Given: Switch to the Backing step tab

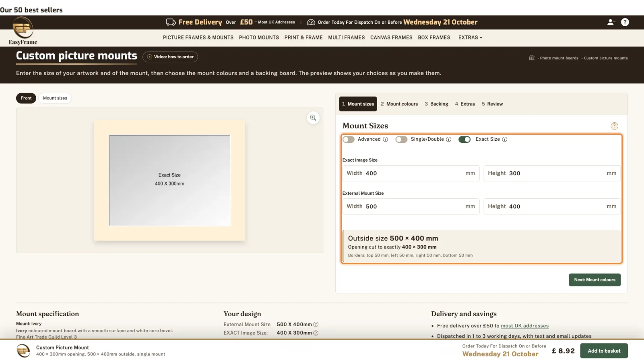Looking at the screenshot, I should tap(436, 104).
